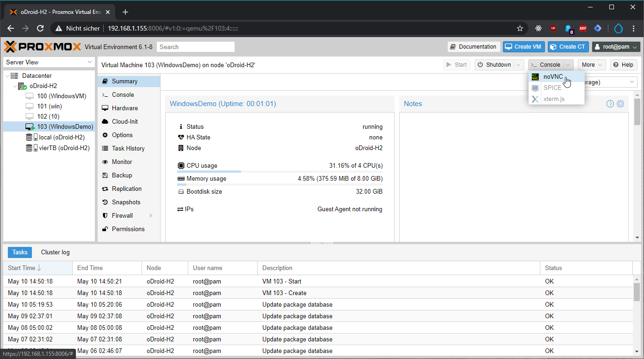Open the Backup tab
The image size is (644, 359).
(129, 175)
